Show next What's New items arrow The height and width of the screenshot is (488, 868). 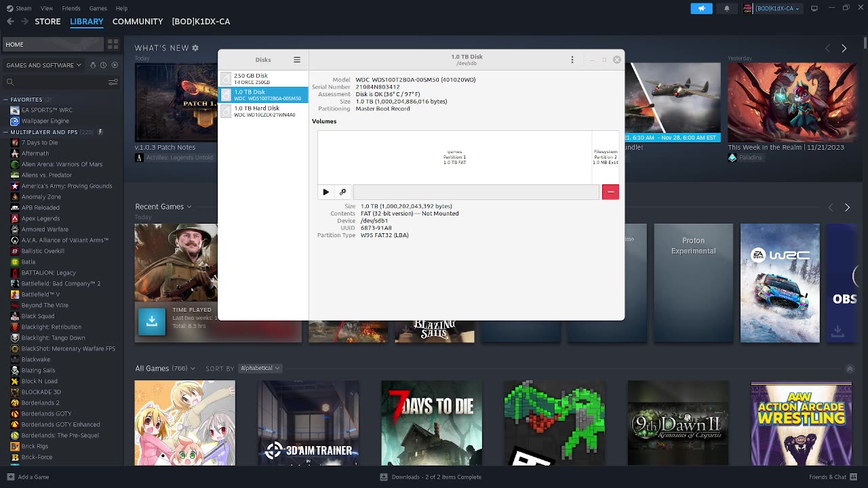point(844,48)
